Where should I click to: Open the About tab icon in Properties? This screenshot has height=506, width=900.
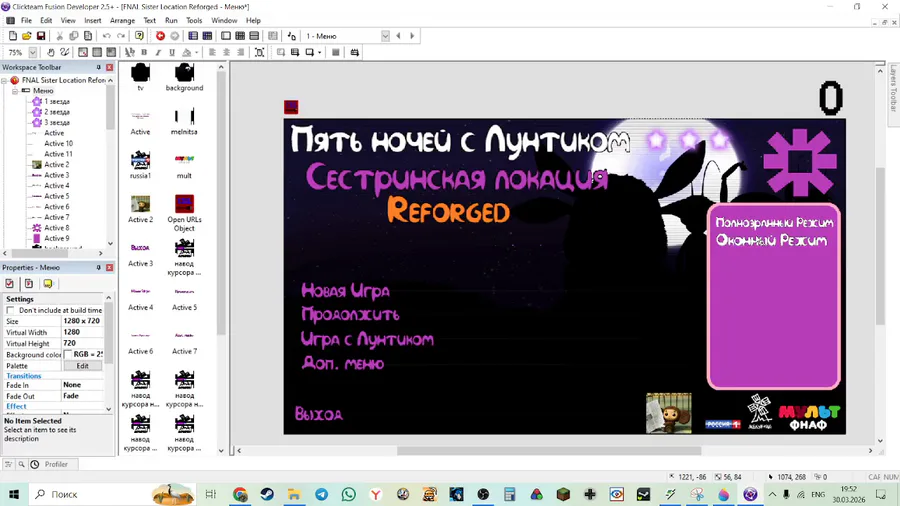tap(48, 283)
